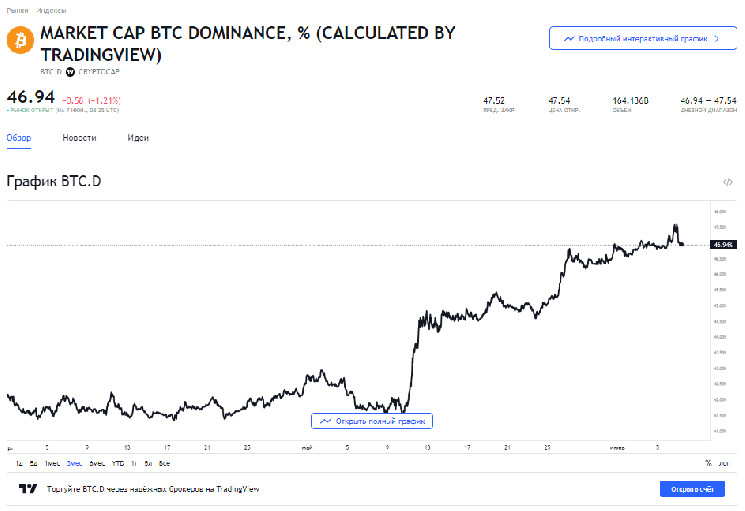Select the 5-day chart range
Image resolution: width=745 pixels, height=511 pixels.
click(x=33, y=463)
